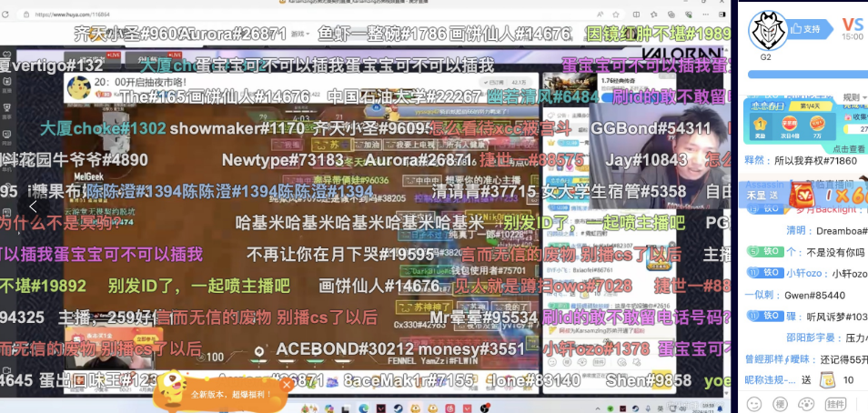Click the red envelope gift icon in banner
The width and height of the screenshot is (868, 413).
[x=801, y=195]
